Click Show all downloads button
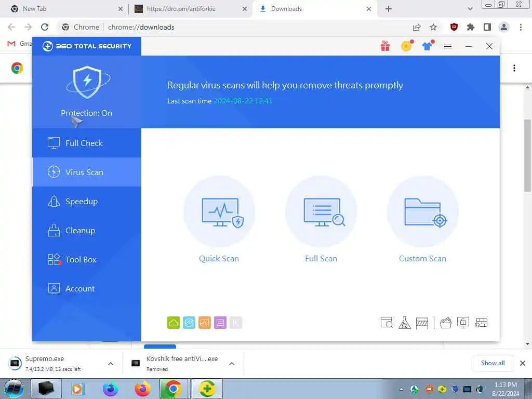Image resolution: width=532 pixels, height=399 pixels. [493, 363]
